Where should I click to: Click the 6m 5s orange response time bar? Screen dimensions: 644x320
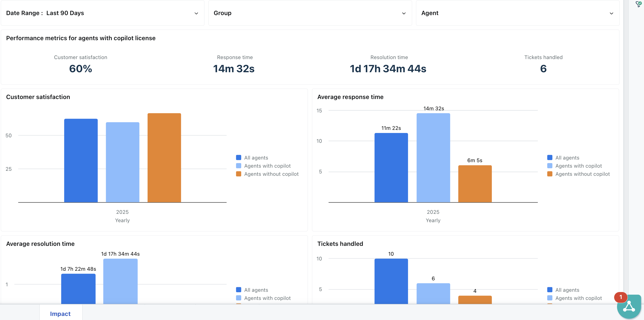tap(474, 184)
